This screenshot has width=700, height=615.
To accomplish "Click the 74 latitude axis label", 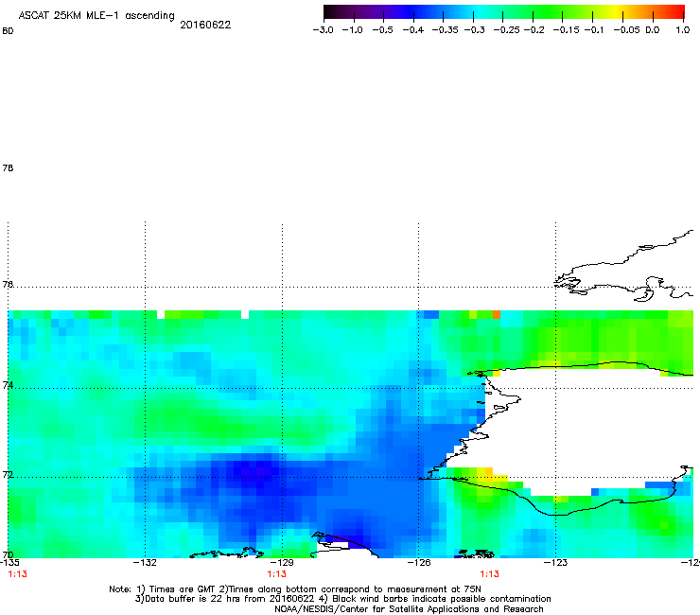I will click(x=8, y=385).
